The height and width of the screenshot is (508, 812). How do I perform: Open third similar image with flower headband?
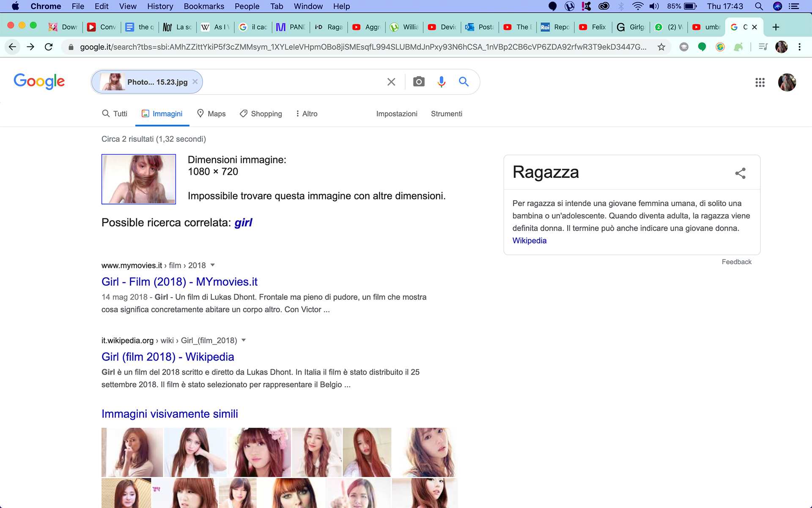coord(259,452)
